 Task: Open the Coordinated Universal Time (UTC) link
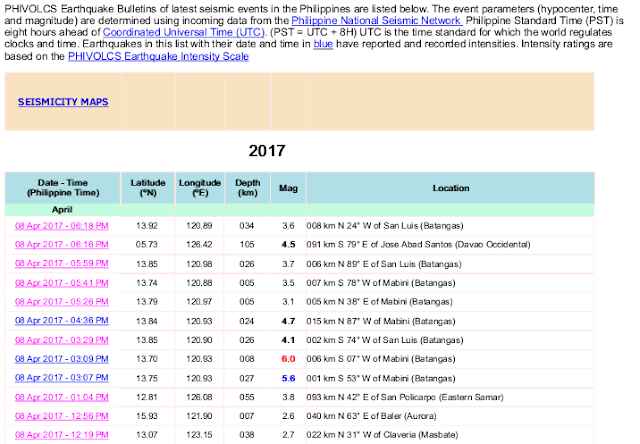(184, 32)
